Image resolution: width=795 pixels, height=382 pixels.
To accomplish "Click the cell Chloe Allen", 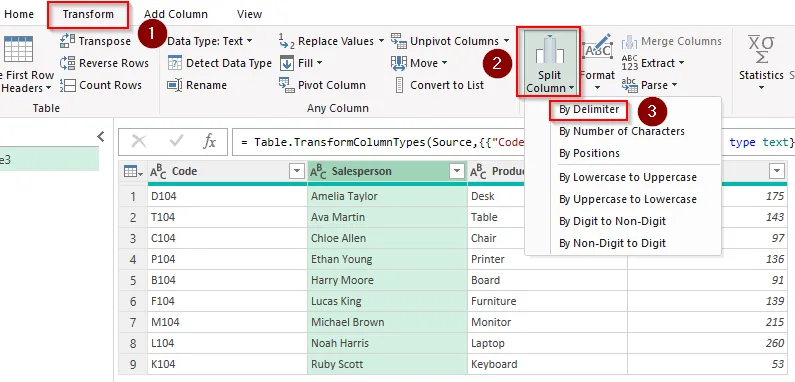I will [387, 238].
